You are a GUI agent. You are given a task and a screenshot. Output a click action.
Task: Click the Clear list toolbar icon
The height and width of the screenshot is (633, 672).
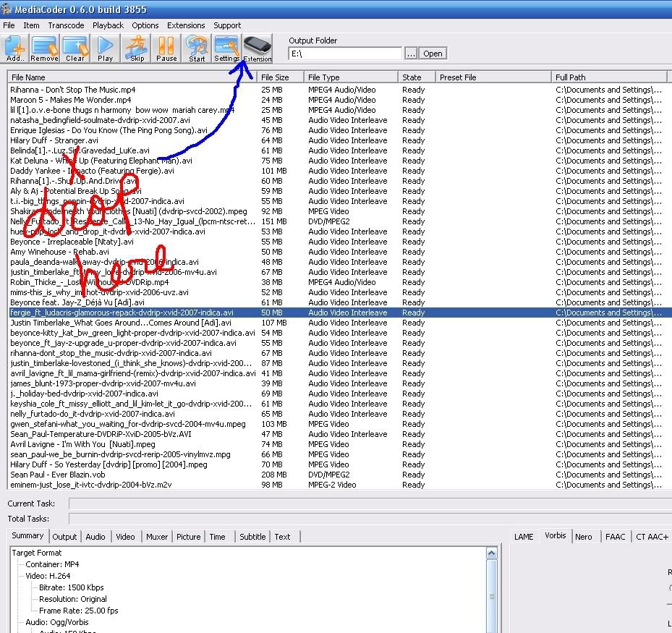pyautogui.click(x=75, y=48)
